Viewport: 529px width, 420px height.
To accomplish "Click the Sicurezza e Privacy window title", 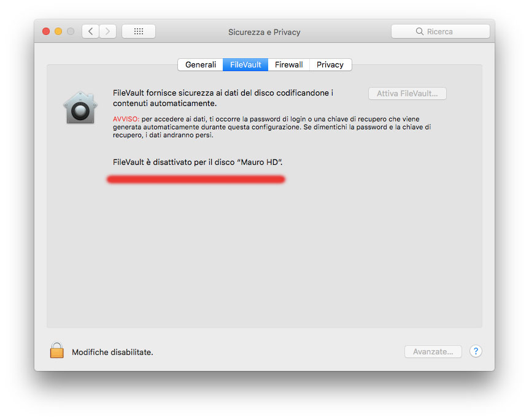I will tap(264, 32).
